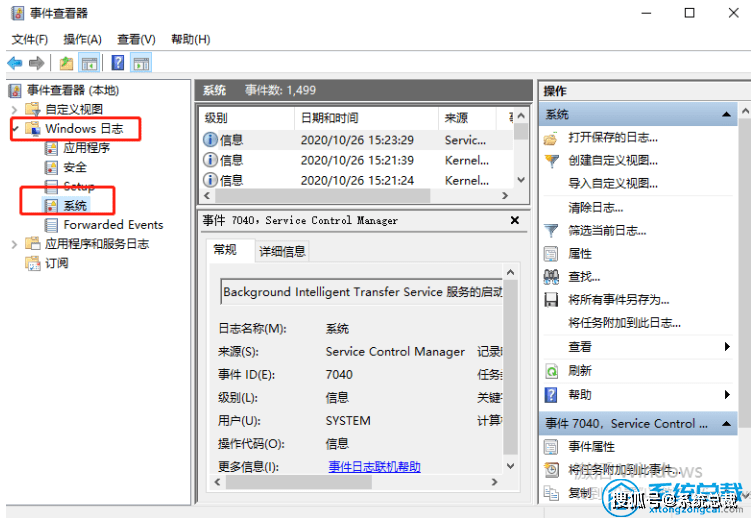Open the 事件日志联机帮助 link
The height and width of the screenshot is (518, 752).
coord(374,467)
